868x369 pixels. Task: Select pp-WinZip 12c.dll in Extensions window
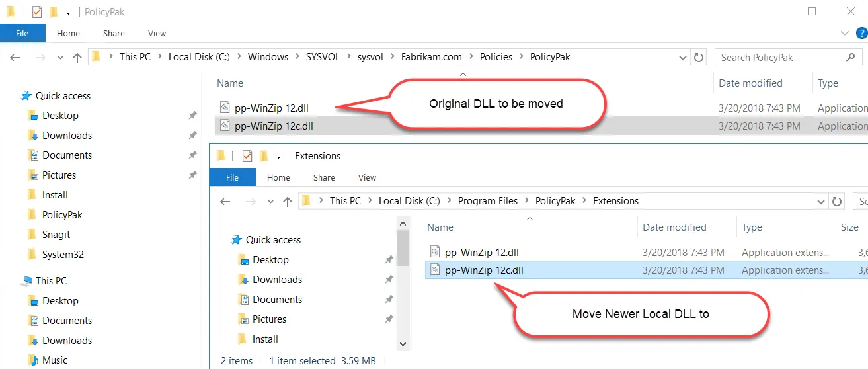[x=484, y=270]
